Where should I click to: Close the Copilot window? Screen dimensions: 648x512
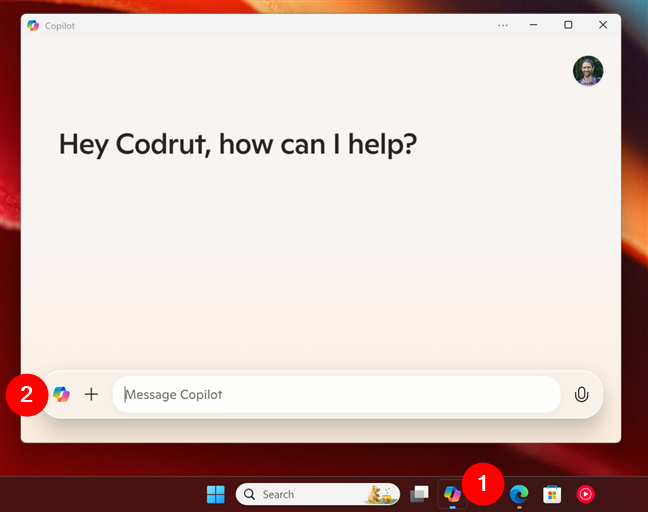(603, 25)
